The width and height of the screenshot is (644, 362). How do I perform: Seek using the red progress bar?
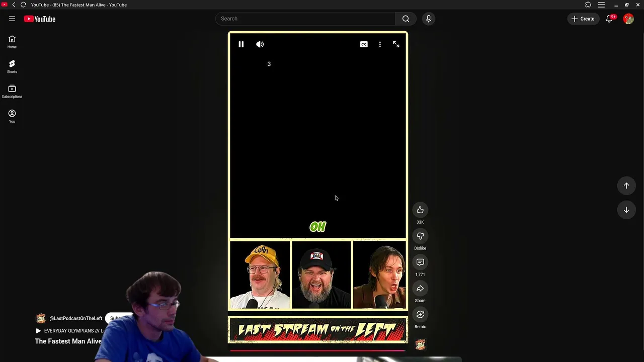pos(317,350)
